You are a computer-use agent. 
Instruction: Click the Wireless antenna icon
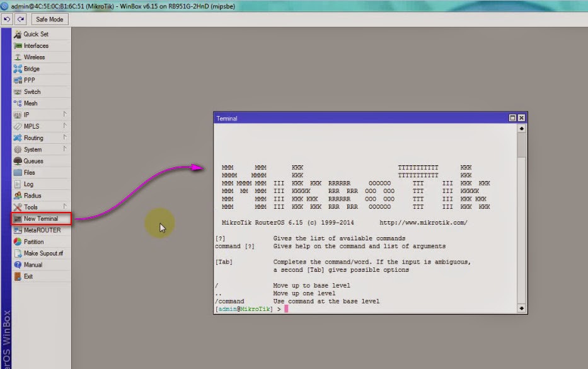[18, 57]
